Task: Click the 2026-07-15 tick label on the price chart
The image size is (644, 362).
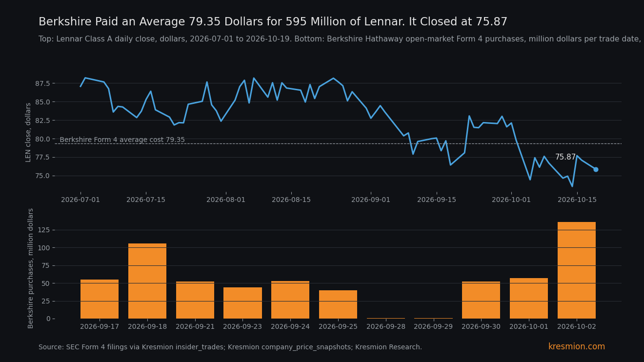Action: pos(146,200)
